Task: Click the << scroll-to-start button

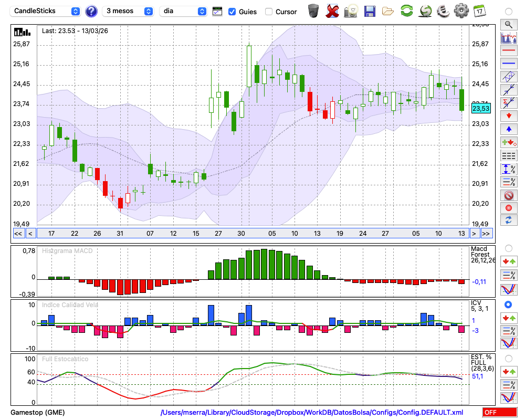Action: (x=18, y=233)
